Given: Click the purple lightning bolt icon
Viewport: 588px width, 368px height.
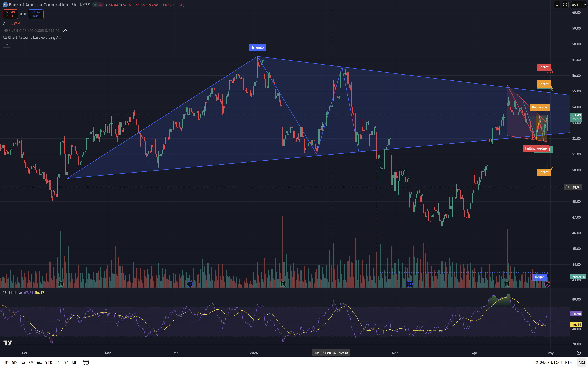Looking at the screenshot, I should pos(547,284).
